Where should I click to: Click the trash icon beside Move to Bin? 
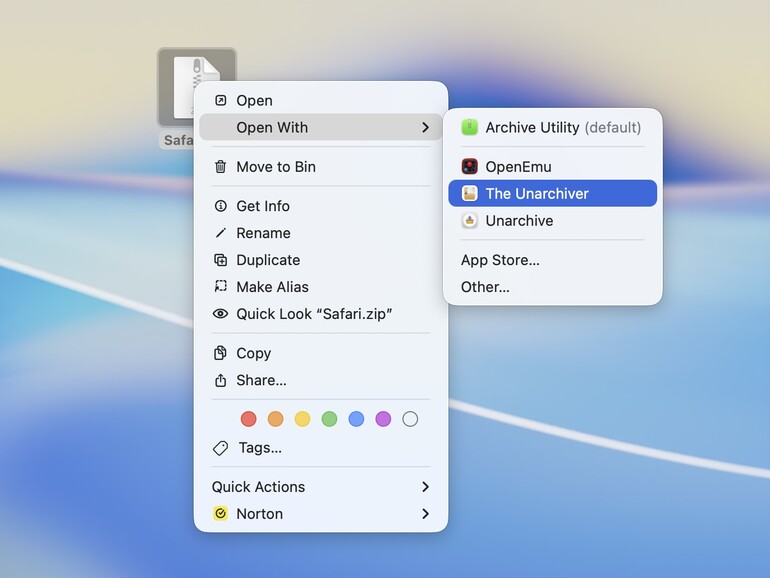[220, 166]
